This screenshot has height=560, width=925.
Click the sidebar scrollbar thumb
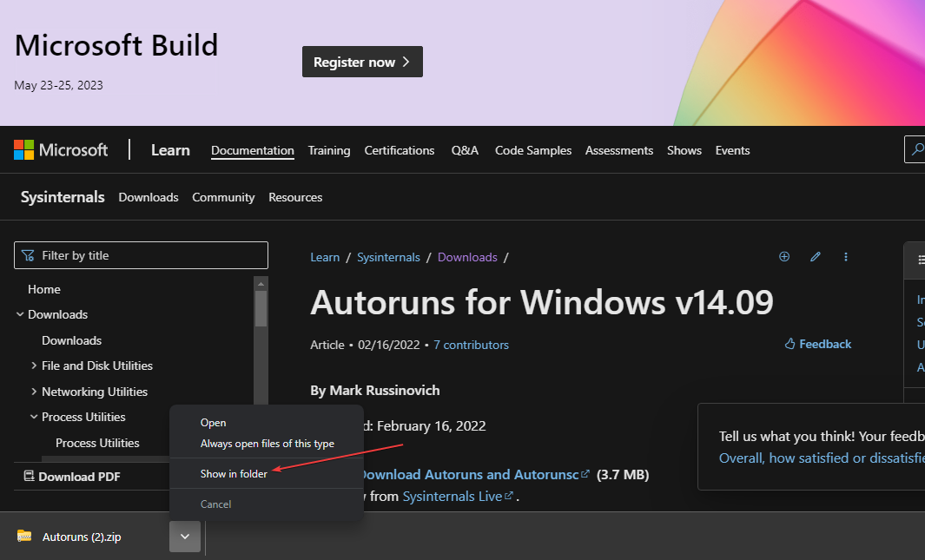pyautogui.click(x=261, y=308)
